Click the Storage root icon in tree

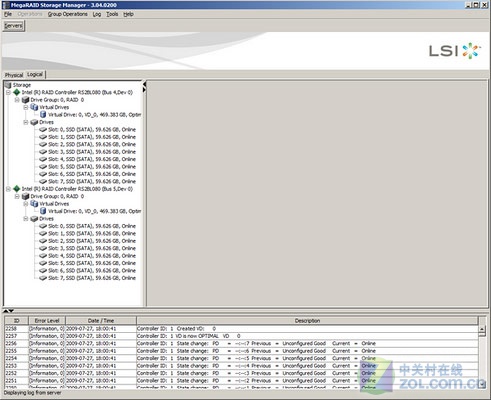coord(8,85)
